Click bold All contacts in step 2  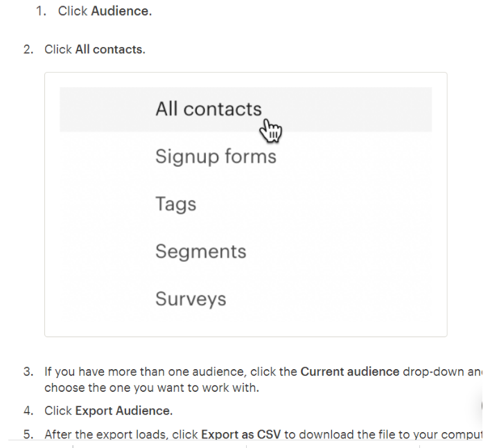(x=110, y=50)
